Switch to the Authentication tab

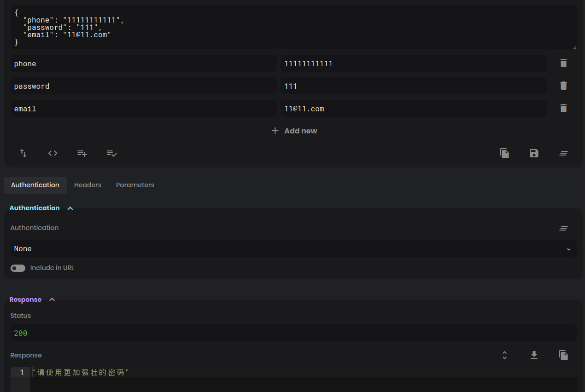tap(35, 185)
